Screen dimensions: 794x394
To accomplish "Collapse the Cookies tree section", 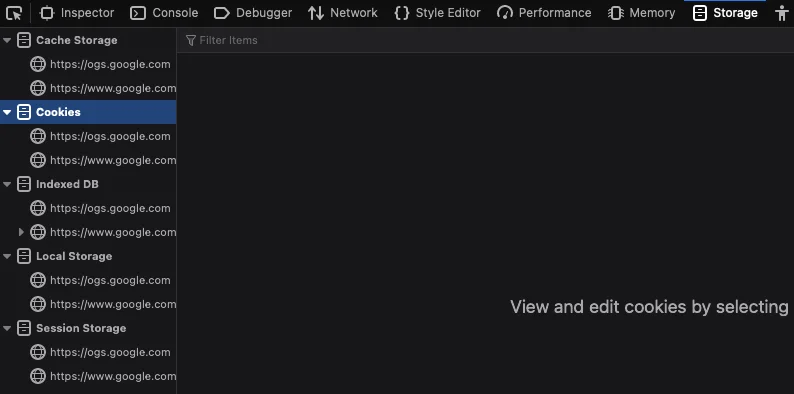I will coord(7,112).
